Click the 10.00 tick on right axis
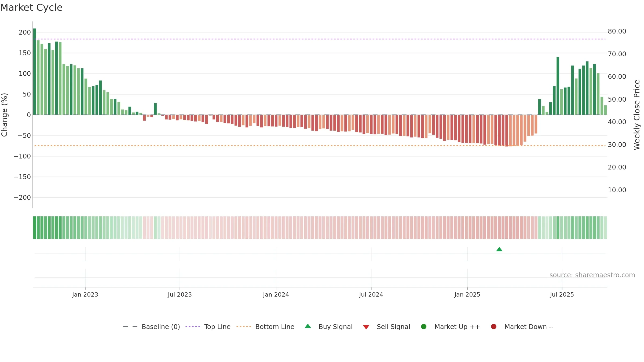 (x=617, y=190)
